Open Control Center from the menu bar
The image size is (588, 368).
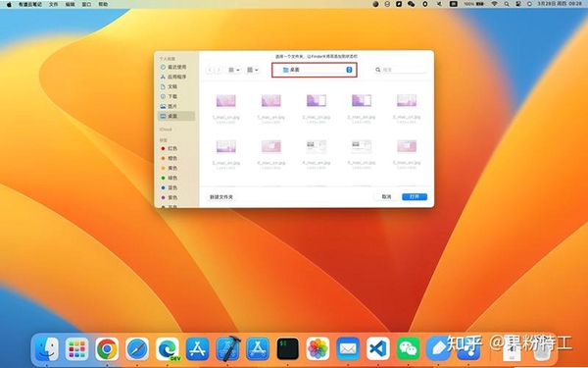(518, 4)
